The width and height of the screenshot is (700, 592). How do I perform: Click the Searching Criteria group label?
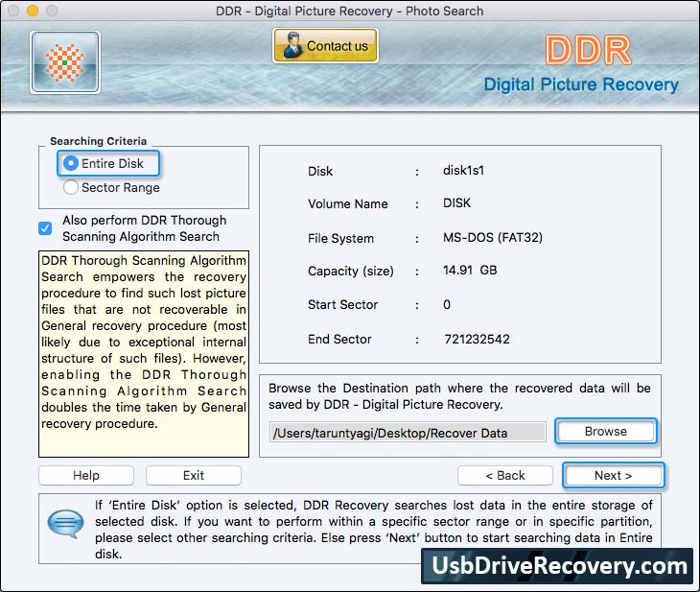(98, 141)
